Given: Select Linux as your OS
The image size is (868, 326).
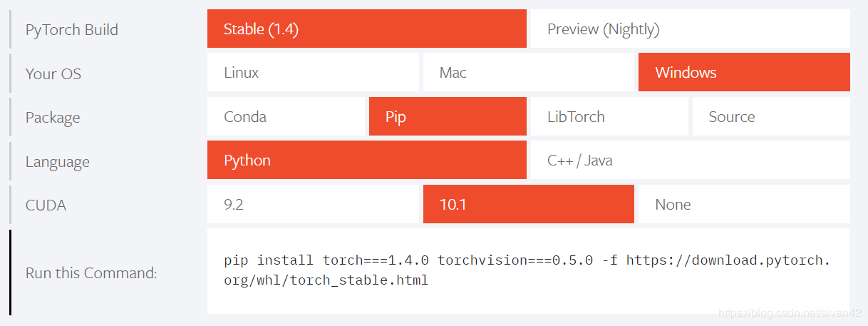Looking at the screenshot, I should (x=313, y=73).
